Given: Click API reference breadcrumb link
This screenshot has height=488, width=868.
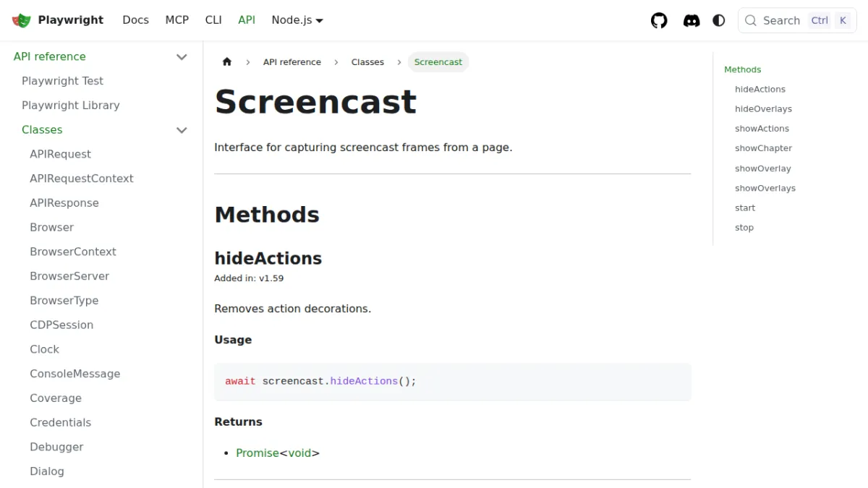Looking at the screenshot, I should tap(292, 62).
